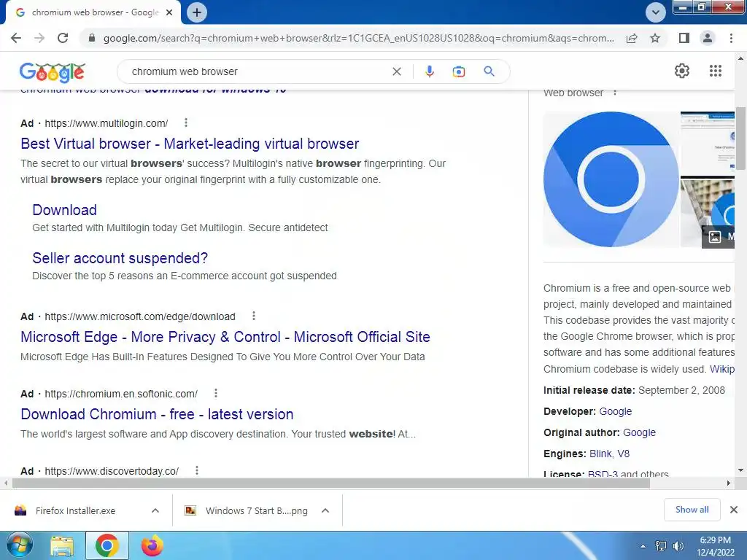Open the large Chromium logo image
The image size is (747, 560).
(611, 179)
